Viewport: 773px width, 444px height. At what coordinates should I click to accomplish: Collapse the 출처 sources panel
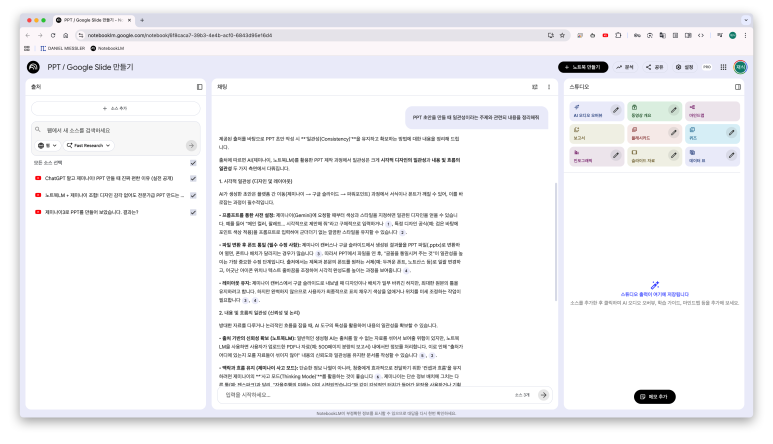coord(199,87)
